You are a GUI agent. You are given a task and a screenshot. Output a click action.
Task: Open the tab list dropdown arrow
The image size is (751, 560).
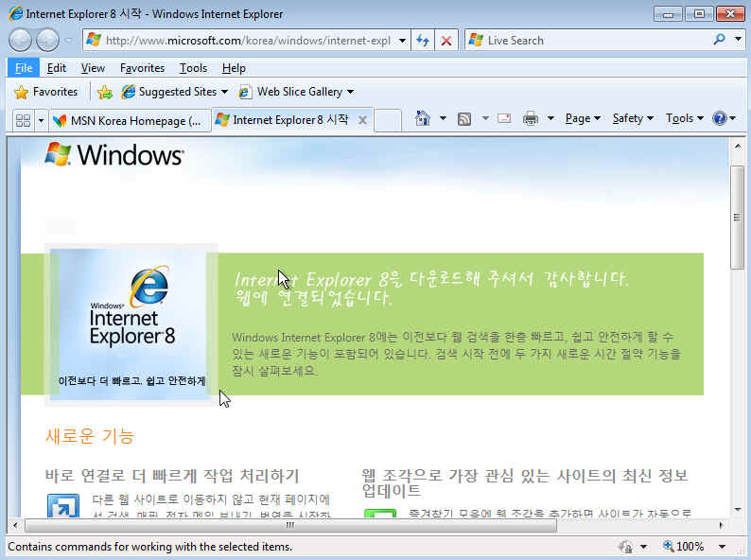[42, 120]
